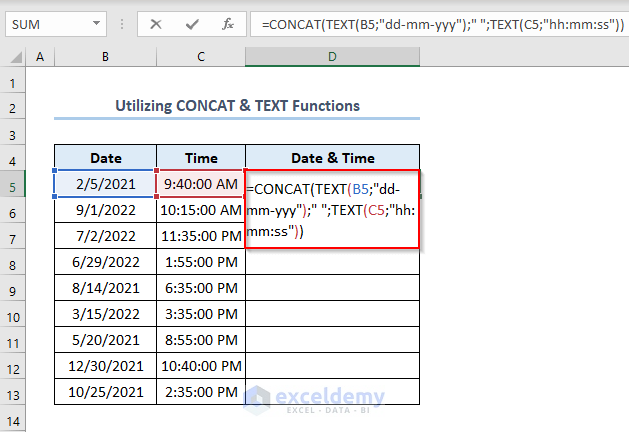The image size is (629, 432).
Task: Select column B header
Action: coord(104,59)
